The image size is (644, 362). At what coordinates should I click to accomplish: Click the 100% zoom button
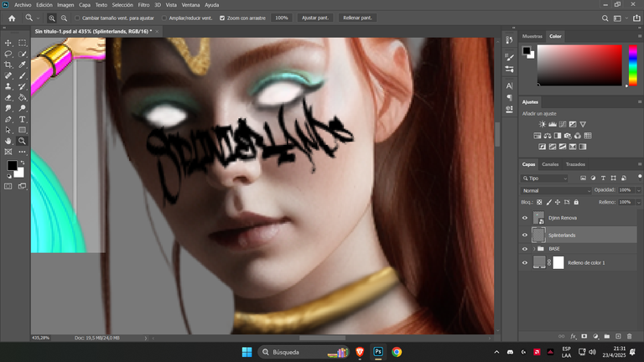pos(282,18)
